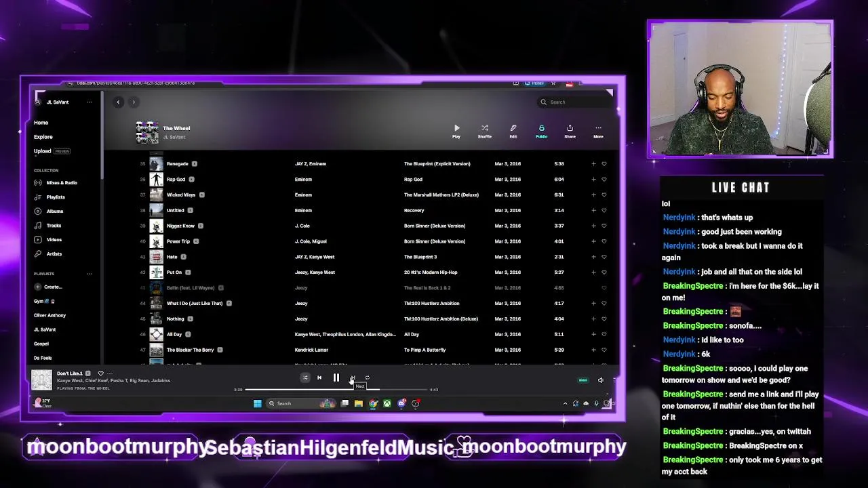Open the now-playing album artwork
The image size is (868, 488).
pos(41,380)
